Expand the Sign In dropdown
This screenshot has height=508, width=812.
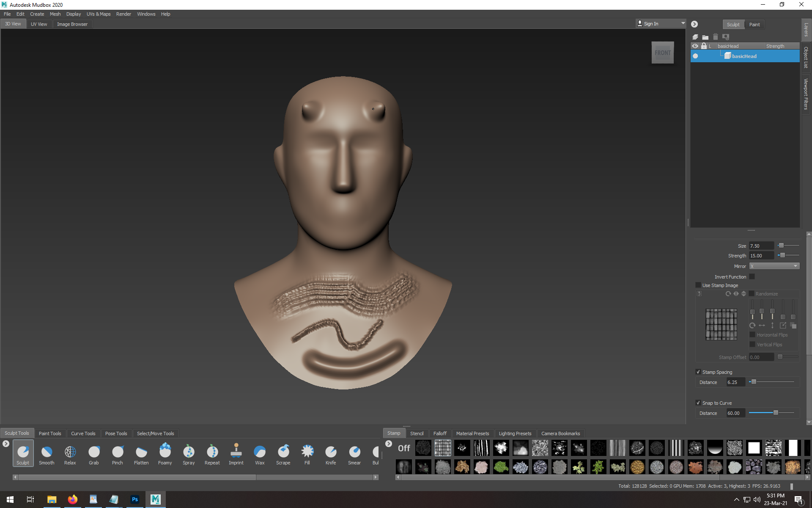pyautogui.click(x=683, y=24)
